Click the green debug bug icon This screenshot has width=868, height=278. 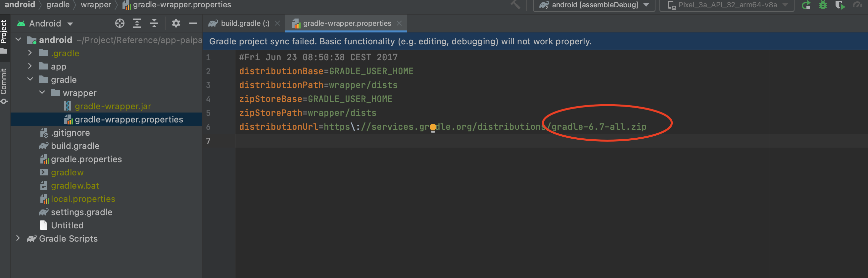tap(823, 5)
